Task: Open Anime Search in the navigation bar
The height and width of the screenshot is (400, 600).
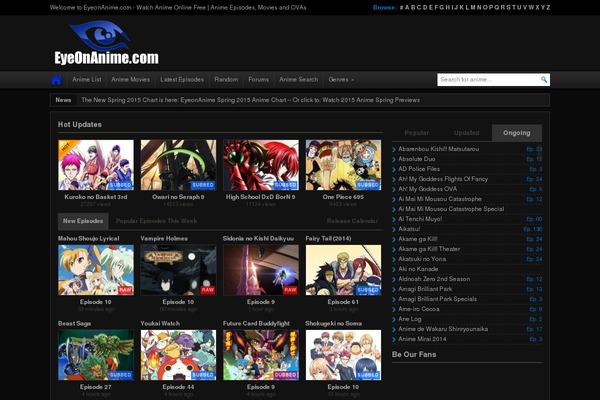Action: pos(298,80)
